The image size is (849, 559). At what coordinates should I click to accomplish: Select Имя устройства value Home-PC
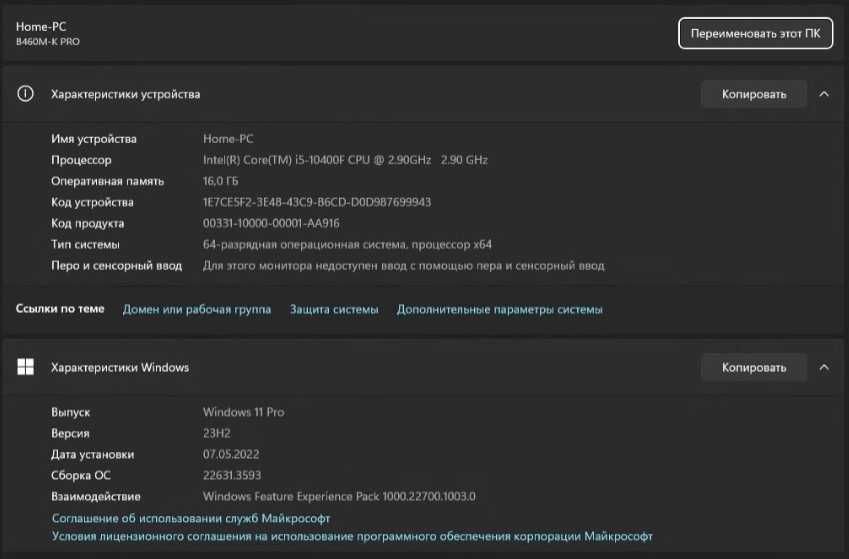[228, 139]
